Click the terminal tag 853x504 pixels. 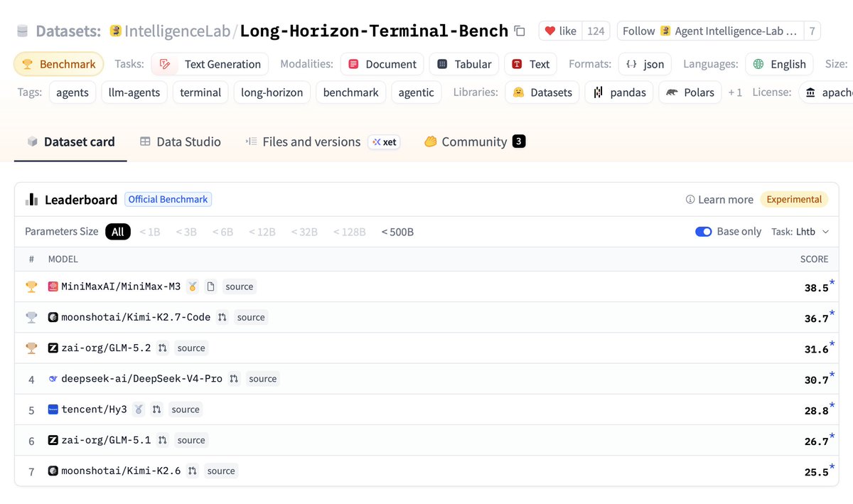(x=200, y=92)
